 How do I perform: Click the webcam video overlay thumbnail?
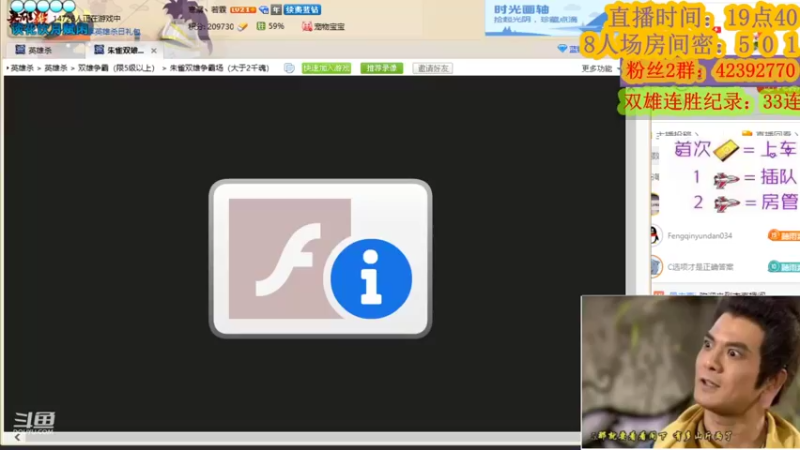pos(690,372)
